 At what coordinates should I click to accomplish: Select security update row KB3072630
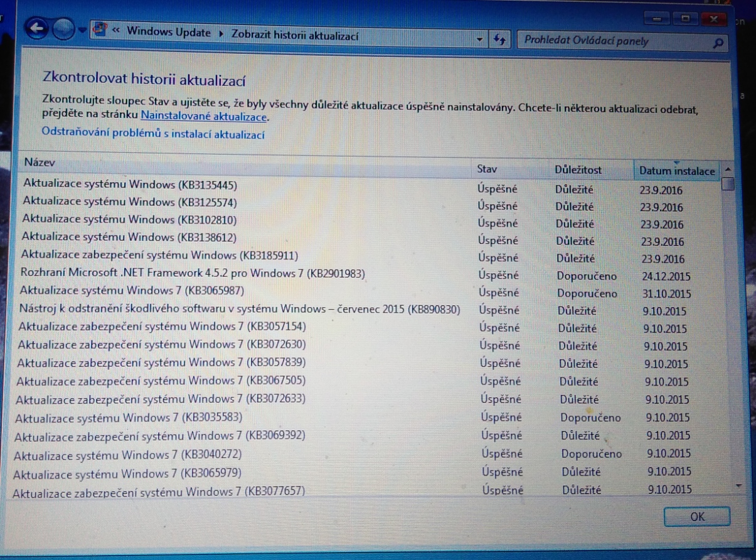coord(370,345)
